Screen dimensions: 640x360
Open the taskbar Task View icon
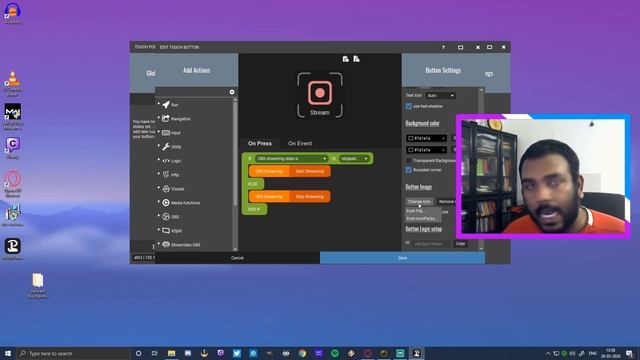click(x=155, y=353)
